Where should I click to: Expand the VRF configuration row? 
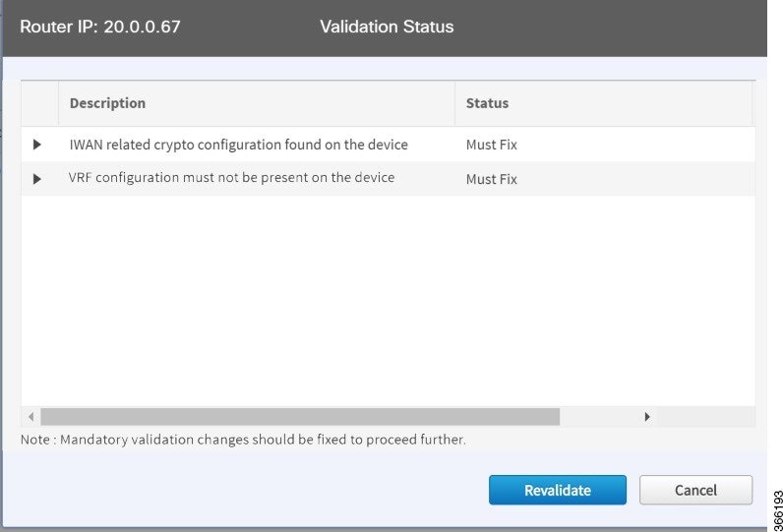pos(37,179)
